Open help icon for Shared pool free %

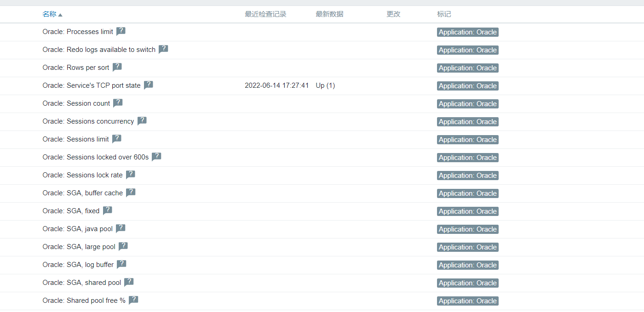pyautogui.click(x=133, y=300)
